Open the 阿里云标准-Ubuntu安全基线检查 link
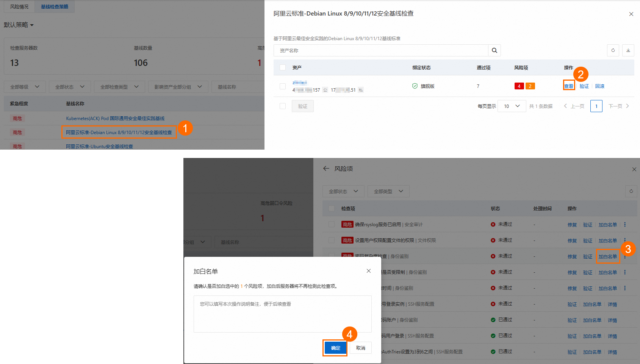Image resolution: width=640 pixels, height=364 pixels. [x=100, y=147]
